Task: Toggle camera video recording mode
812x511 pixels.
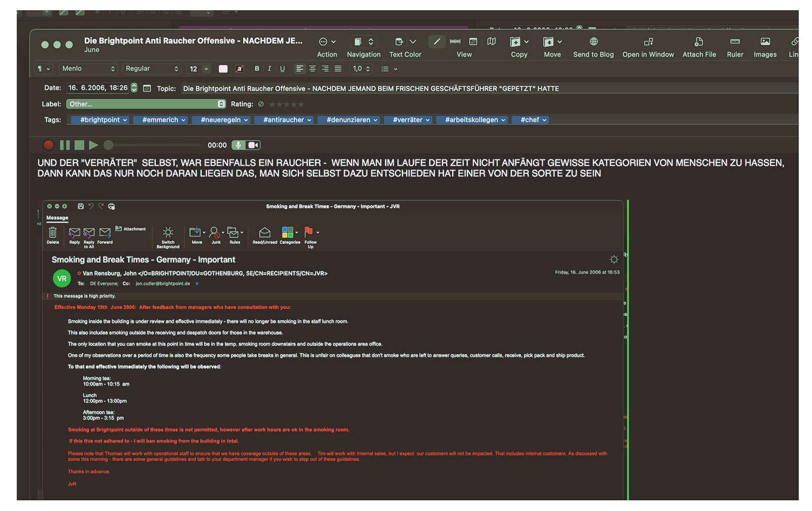Action: pyautogui.click(x=253, y=145)
